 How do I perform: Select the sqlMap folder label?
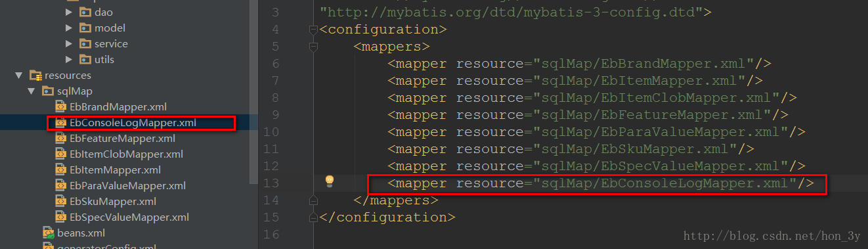coord(76,91)
